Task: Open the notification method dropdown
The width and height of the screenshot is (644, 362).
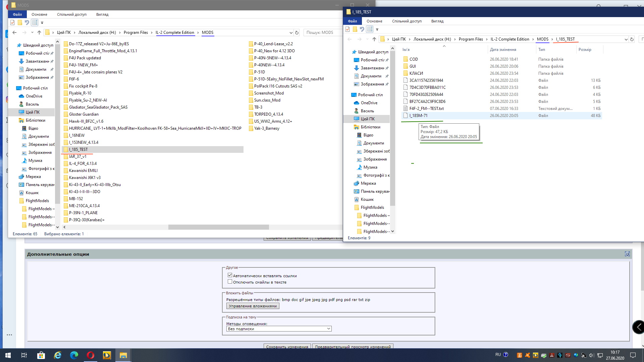Action: 279,329
